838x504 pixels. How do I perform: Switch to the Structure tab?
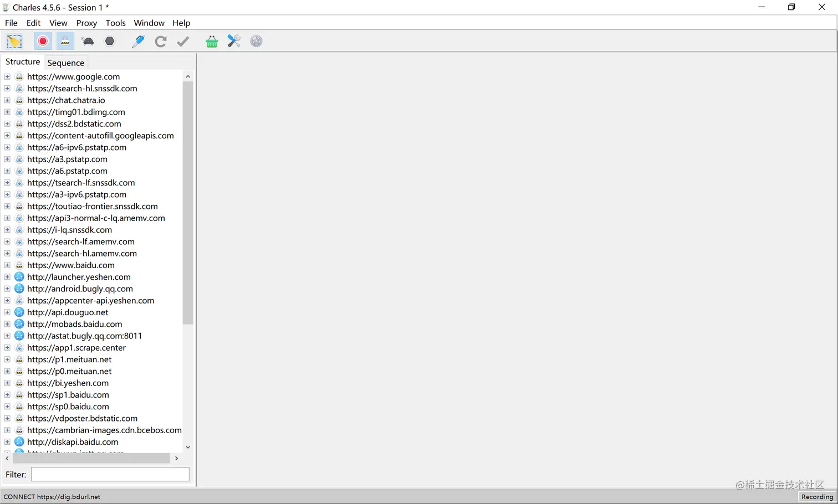click(23, 62)
